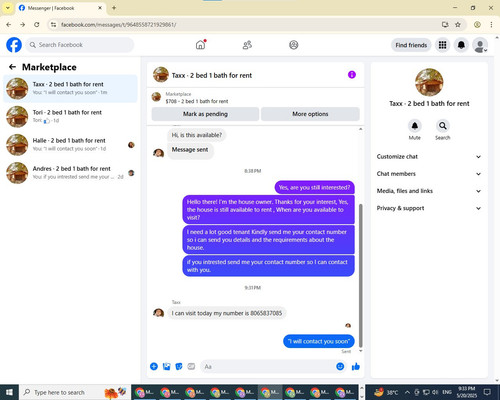Click message "I can visit today my number"
The height and width of the screenshot is (400, 500).
click(227, 313)
